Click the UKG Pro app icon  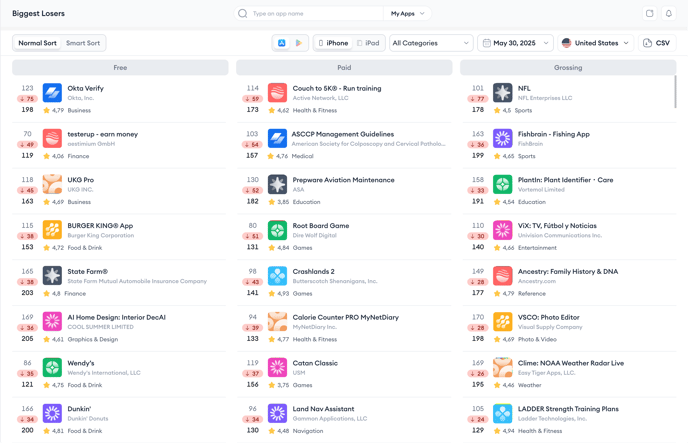coord(52,184)
